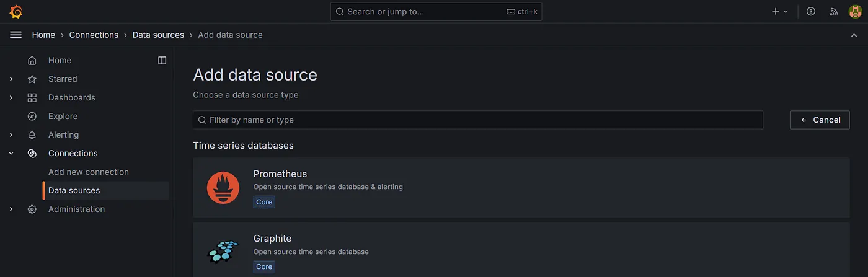Screen dimensions: 868x277
Task: Open Connections in the sidebar
Action: (x=73, y=154)
